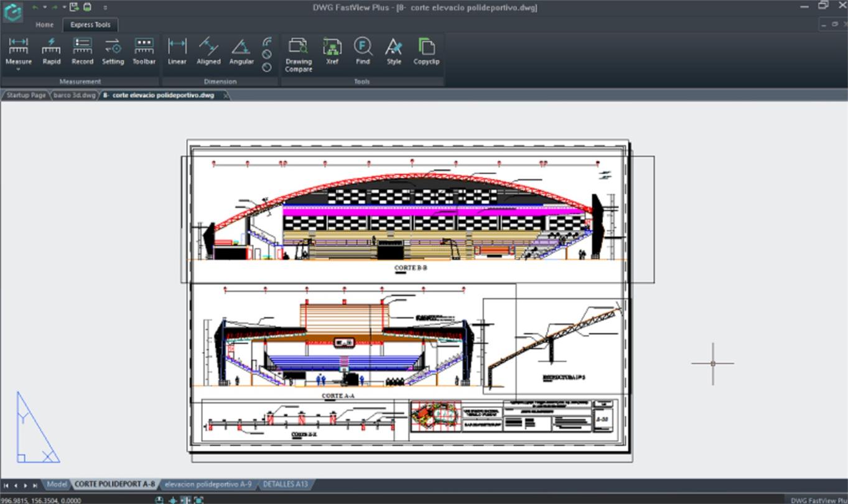Switch to the Home ribbon tab
Image resolution: width=848 pixels, height=504 pixels.
click(44, 25)
